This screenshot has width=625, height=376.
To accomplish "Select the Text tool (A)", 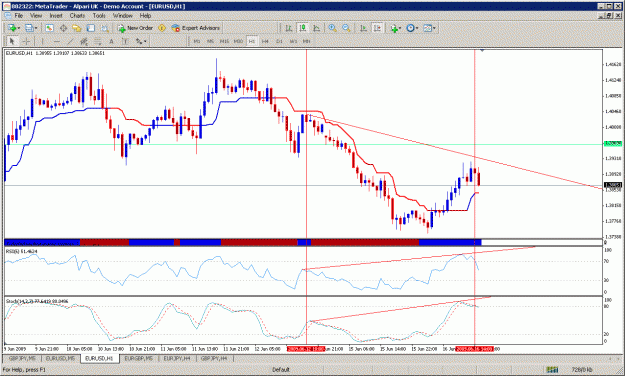I will [111, 41].
